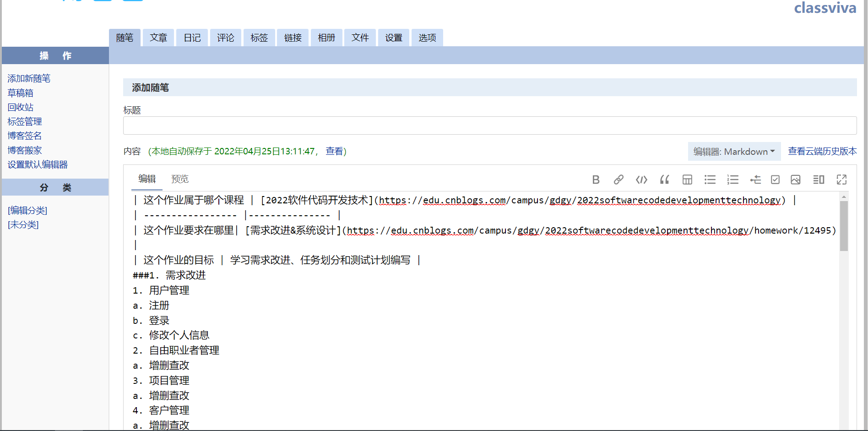Viewport: 868px width, 431px height.
Task: Insert a code block with the code icon
Action: pos(641,180)
